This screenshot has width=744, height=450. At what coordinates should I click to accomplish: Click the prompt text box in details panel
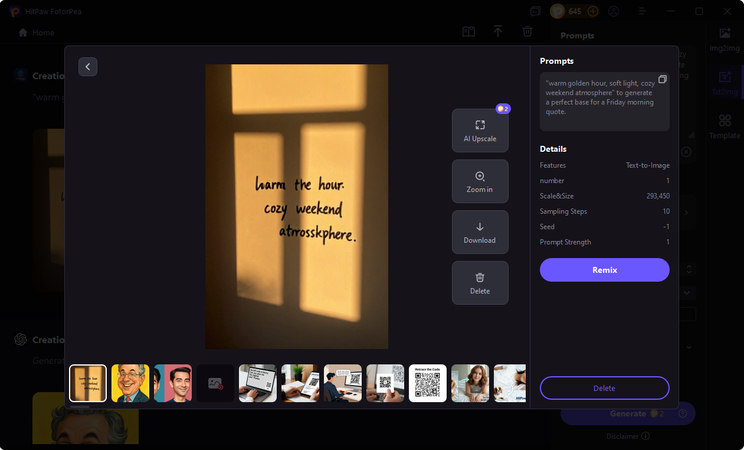[x=604, y=102]
